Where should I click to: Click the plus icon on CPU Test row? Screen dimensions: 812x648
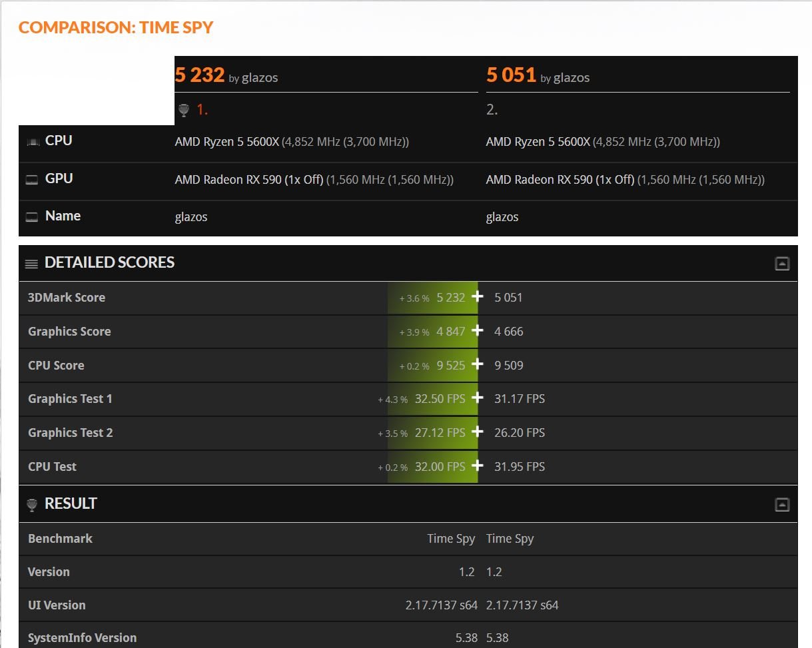click(477, 466)
